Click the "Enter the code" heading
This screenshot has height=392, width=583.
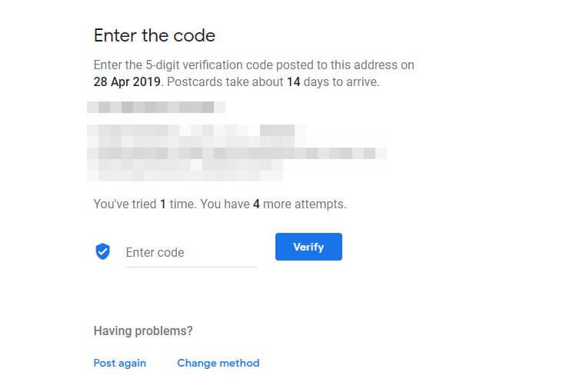point(154,35)
